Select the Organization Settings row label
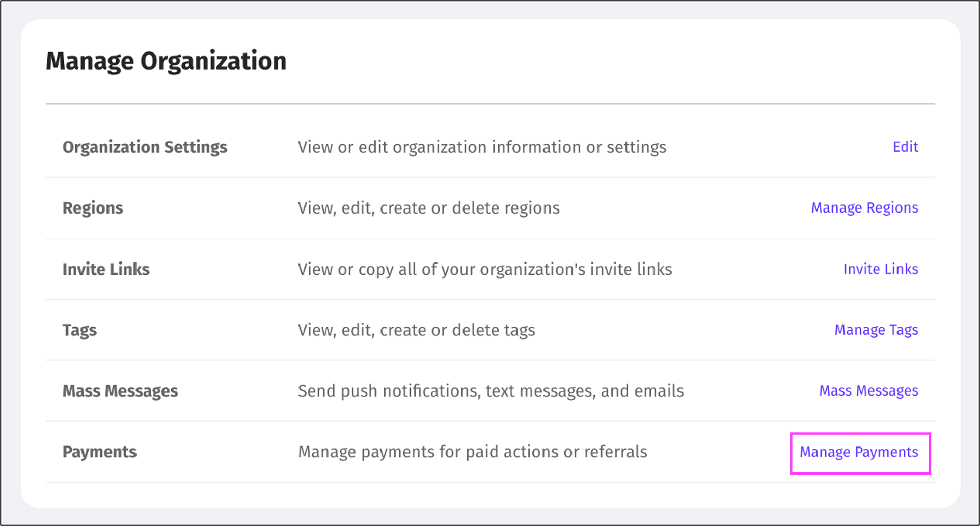 145,147
